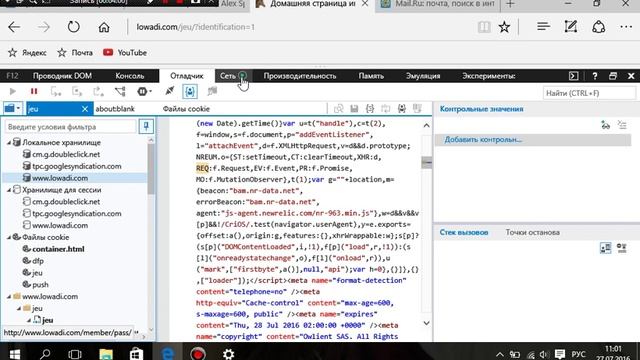
Task: Close the jeu file tab
Action: (x=84, y=109)
